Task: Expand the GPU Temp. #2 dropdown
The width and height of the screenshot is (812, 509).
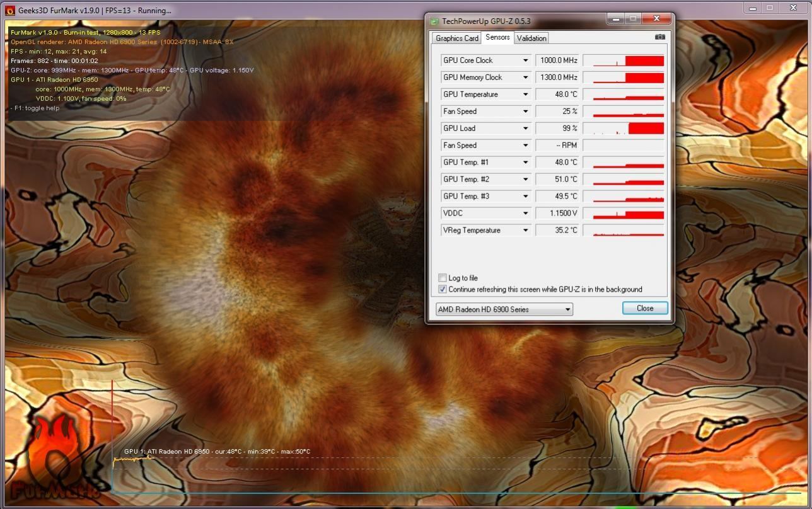Action: (x=525, y=180)
